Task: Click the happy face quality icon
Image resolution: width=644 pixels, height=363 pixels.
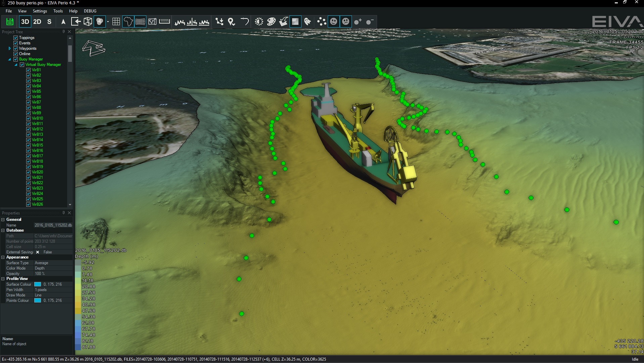Action: click(x=334, y=22)
